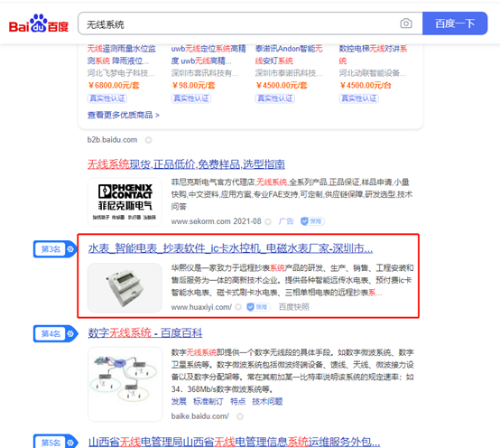Open the 百度快照 cached page link
The image size is (500, 448).
294,307
